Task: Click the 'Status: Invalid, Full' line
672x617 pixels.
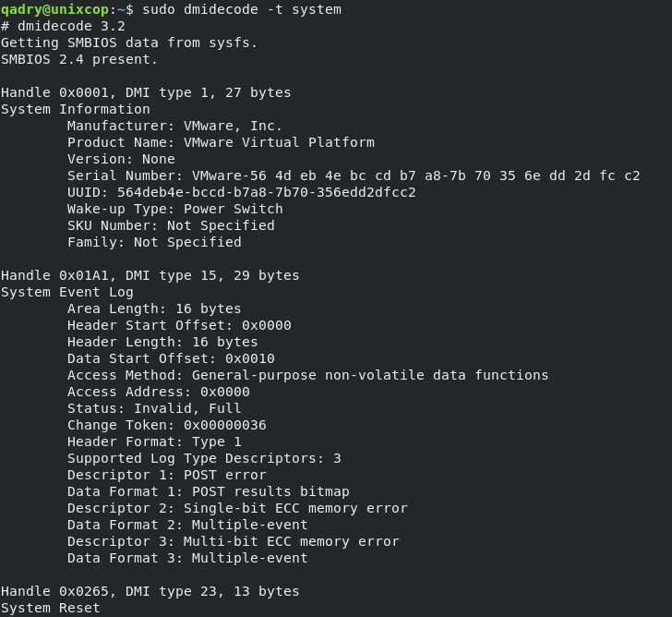Action: [x=154, y=408]
